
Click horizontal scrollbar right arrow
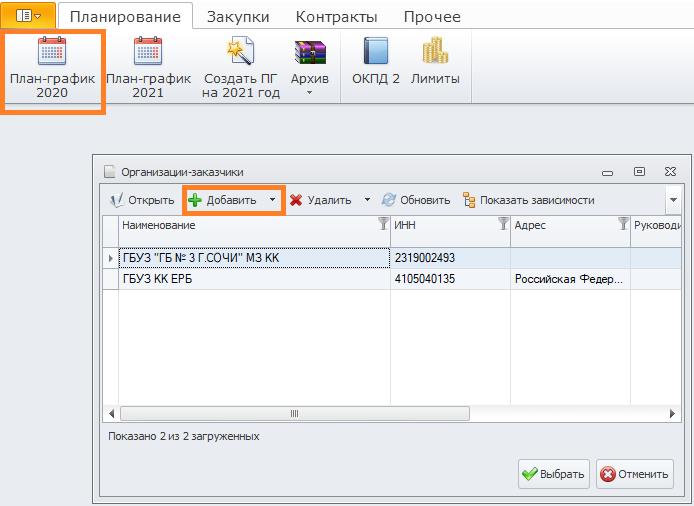click(673, 413)
